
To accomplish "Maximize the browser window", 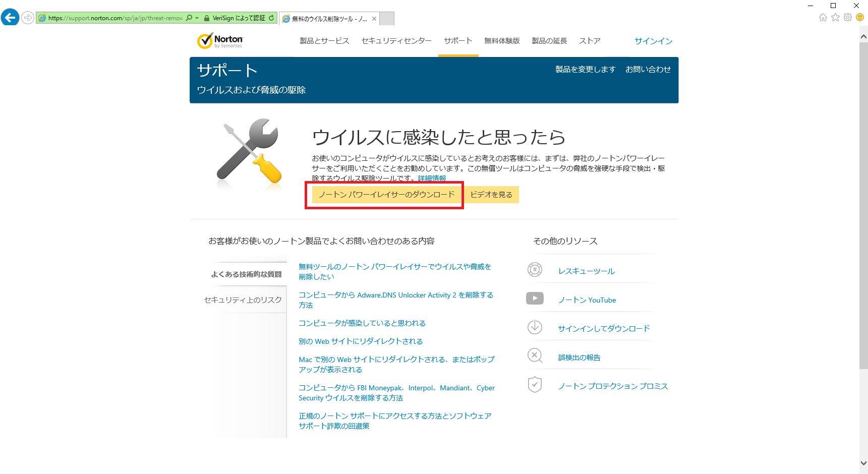I will click(x=833, y=6).
